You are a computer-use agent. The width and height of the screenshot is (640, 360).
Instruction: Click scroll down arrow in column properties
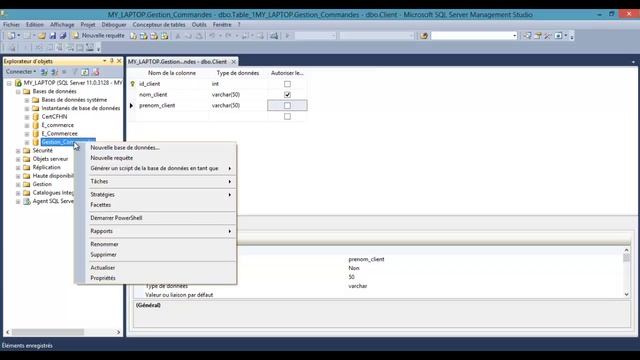point(627,294)
